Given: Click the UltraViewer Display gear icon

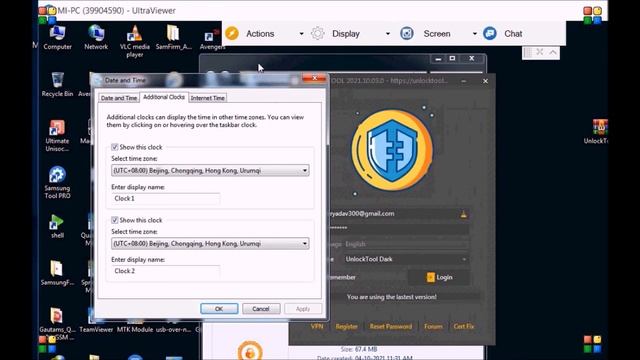Looking at the screenshot, I should click(x=318, y=33).
